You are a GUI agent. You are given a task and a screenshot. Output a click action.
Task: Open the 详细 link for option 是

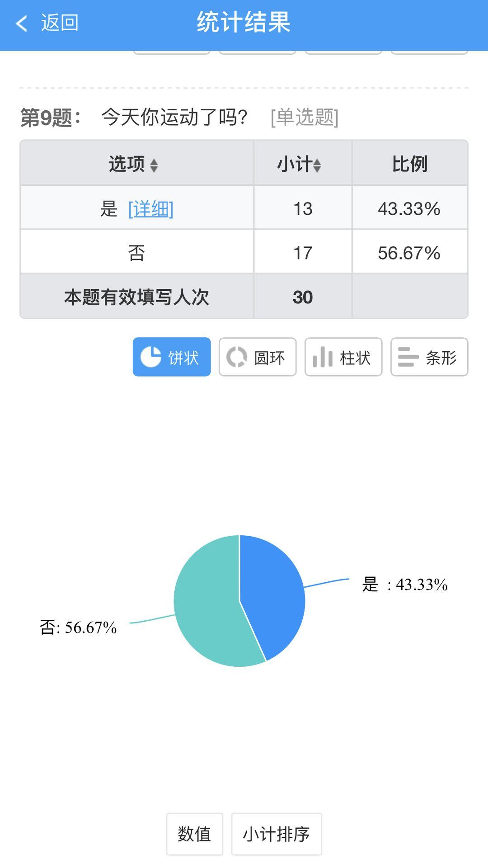point(151,209)
